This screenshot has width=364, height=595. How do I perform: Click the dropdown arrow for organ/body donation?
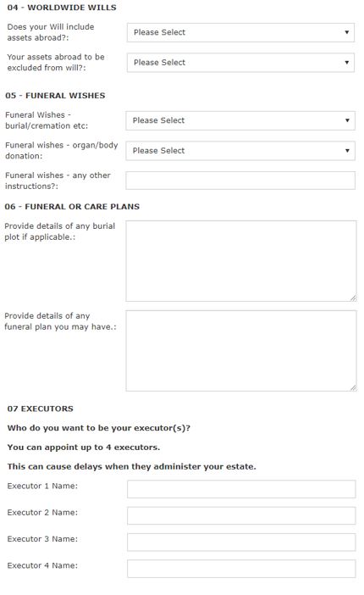(347, 151)
